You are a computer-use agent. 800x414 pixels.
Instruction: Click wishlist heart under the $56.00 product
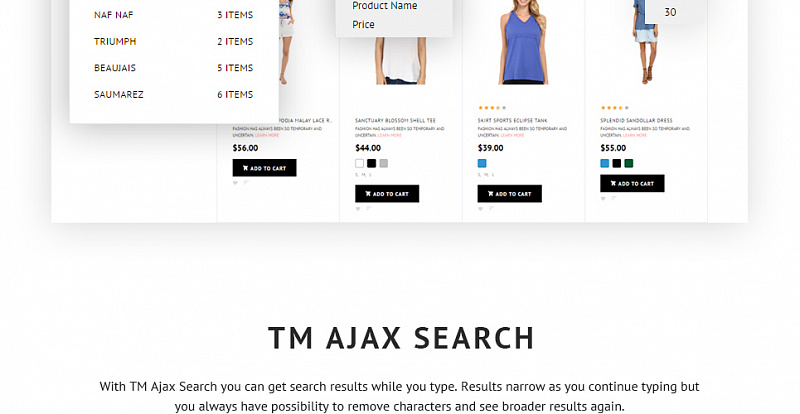tap(235, 182)
